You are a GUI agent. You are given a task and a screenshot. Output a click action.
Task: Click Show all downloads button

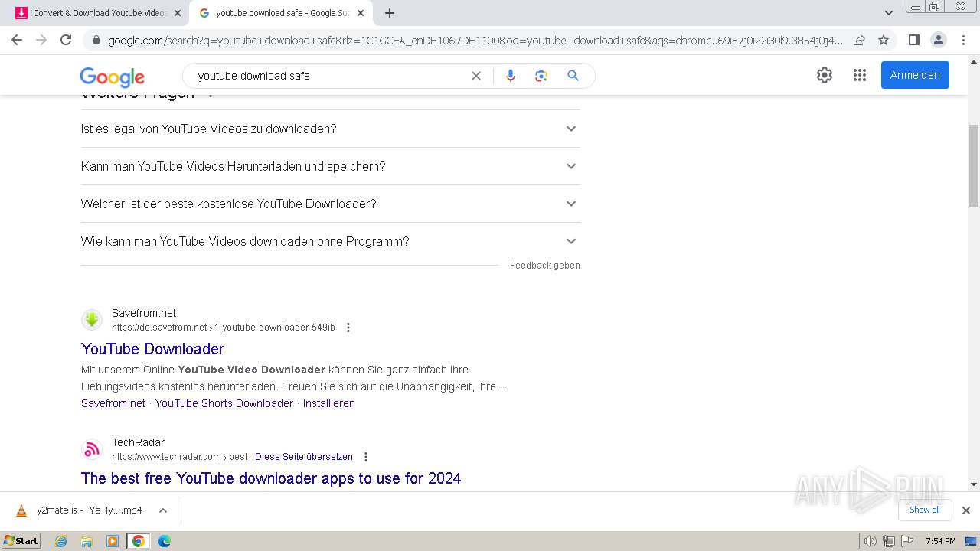click(925, 510)
